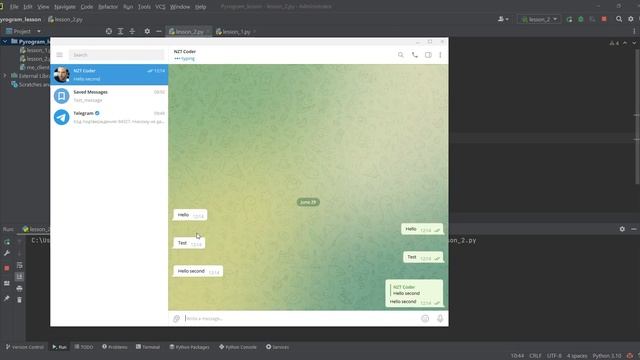Click the incoming Hello second message
640x360 pixels.
click(198, 271)
